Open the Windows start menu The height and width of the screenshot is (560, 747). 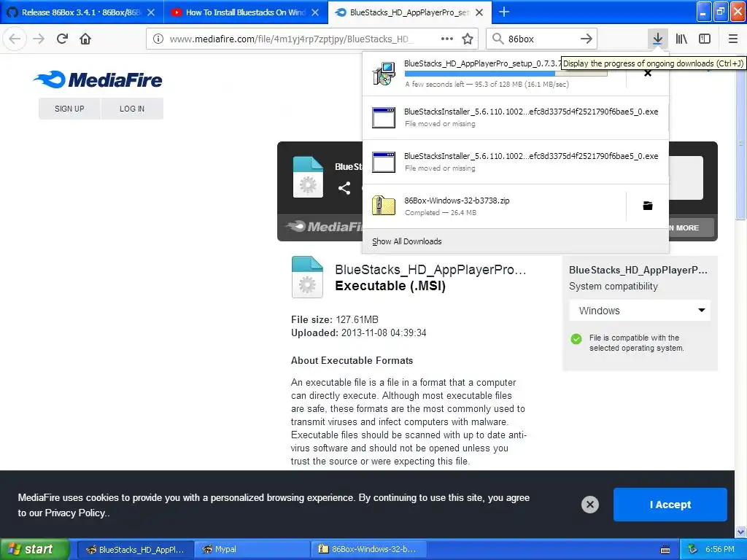tap(34, 549)
